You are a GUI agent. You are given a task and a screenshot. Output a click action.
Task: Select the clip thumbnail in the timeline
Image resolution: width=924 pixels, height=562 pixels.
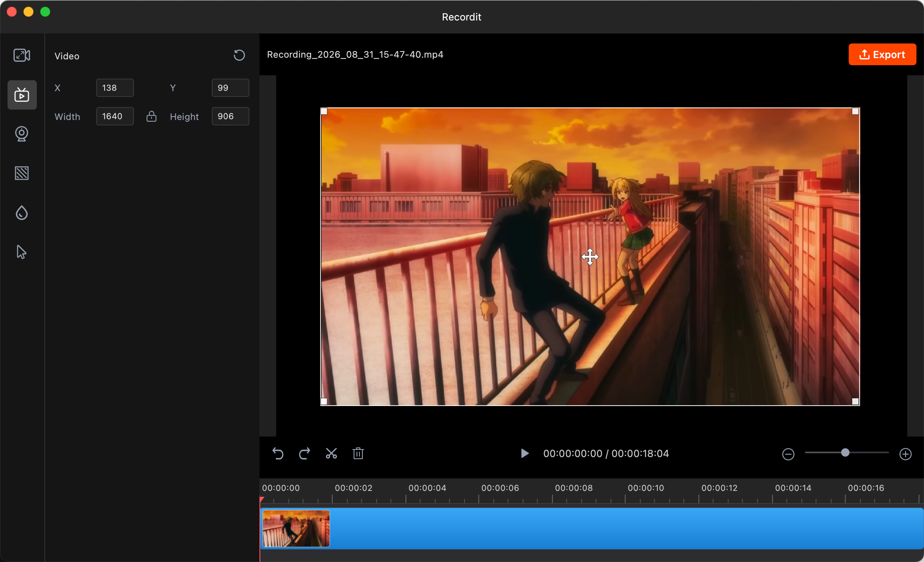tap(296, 529)
